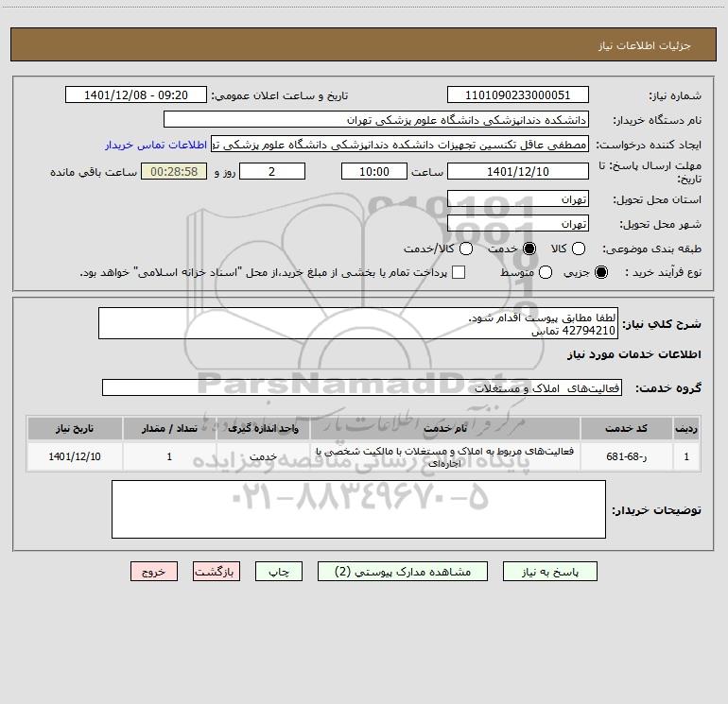Viewport: 728px width, 704px height.
Task: Click the buyer organization name field
Action: pos(376,119)
